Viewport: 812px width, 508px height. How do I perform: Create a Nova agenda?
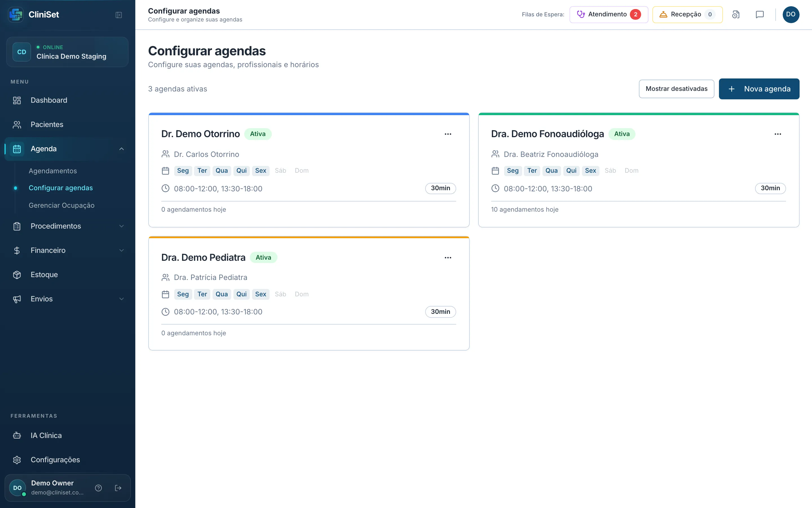(759, 89)
